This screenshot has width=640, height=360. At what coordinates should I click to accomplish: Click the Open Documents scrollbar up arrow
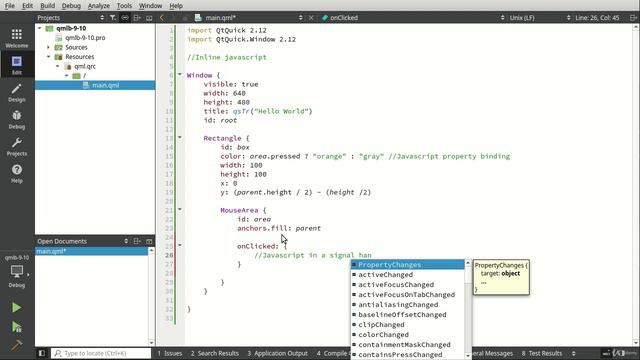[x=151, y=250]
